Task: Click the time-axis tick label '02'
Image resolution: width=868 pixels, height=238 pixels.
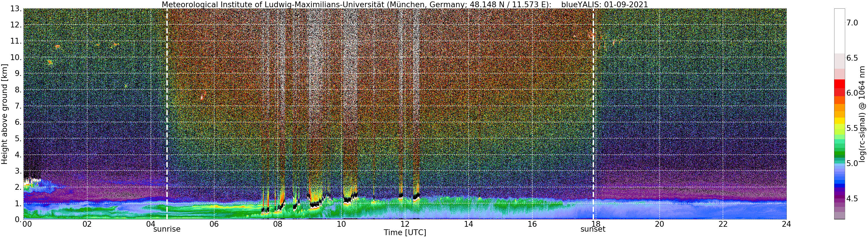Action: coord(87,224)
